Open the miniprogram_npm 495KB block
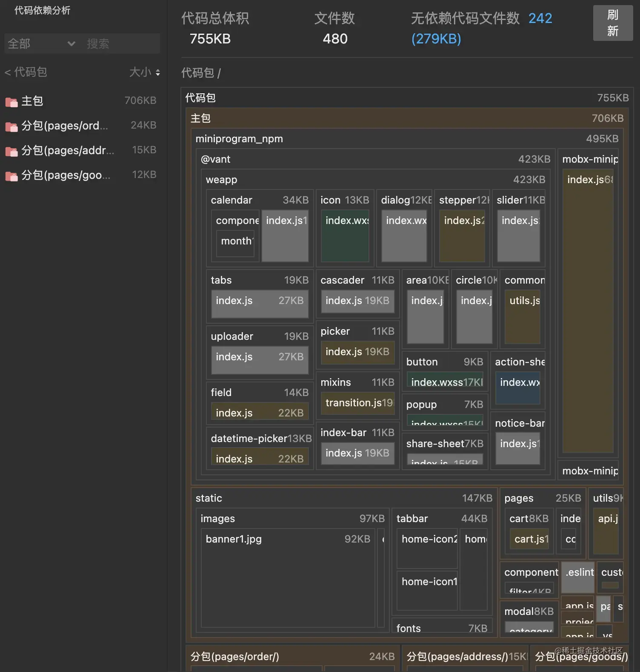This screenshot has height=672, width=640. click(x=407, y=139)
